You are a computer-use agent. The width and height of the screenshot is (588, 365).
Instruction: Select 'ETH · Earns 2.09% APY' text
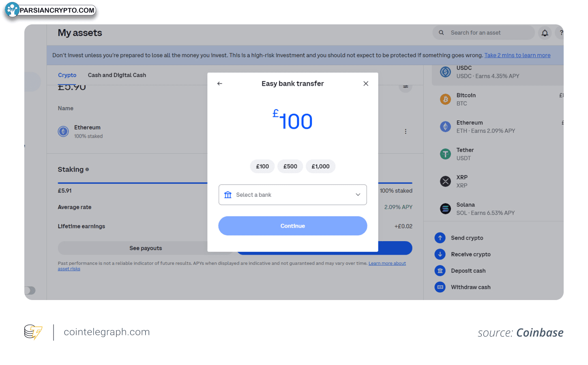tap(486, 131)
